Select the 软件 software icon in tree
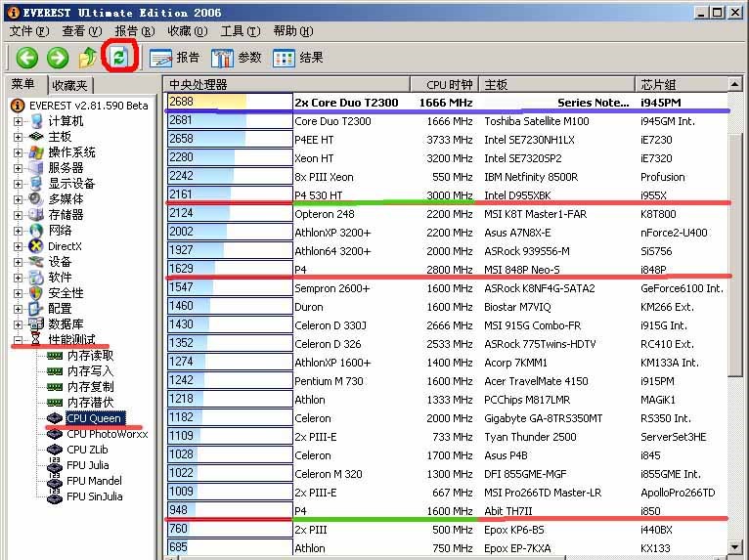The image size is (749, 560). coord(36,278)
